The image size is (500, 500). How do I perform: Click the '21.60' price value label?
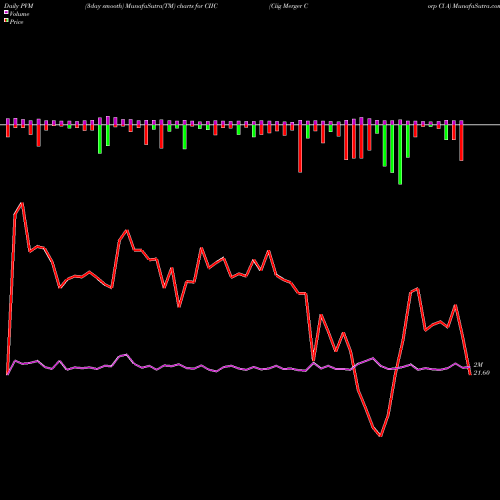482,373
